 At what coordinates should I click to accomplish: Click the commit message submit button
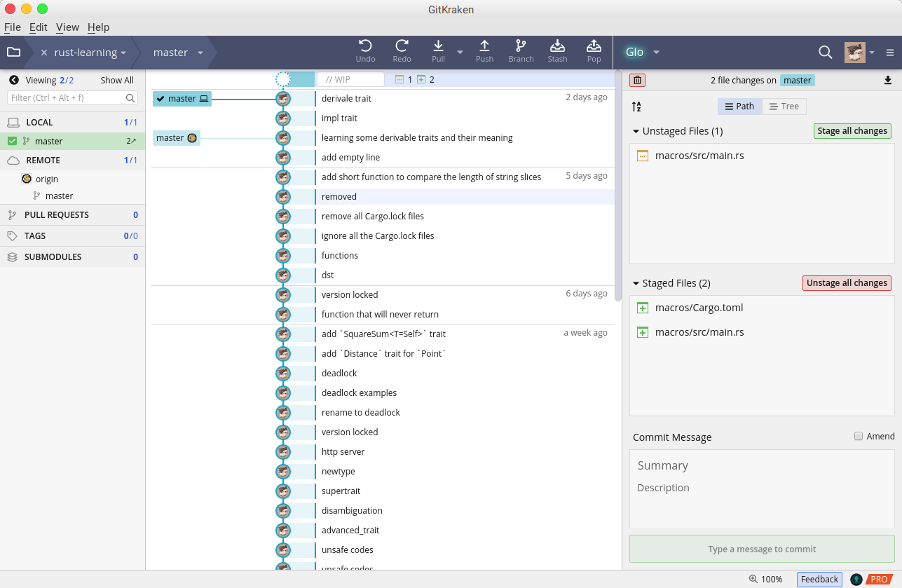762,549
